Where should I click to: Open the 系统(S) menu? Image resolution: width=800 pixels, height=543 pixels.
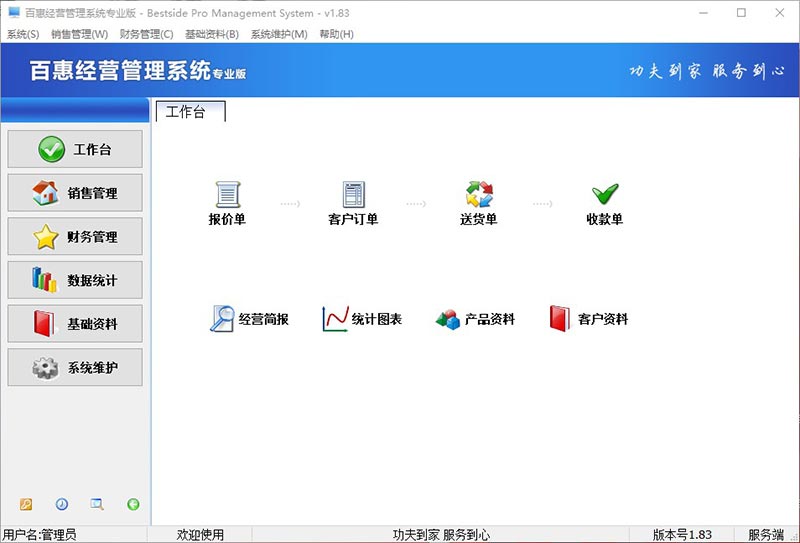coord(23,34)
